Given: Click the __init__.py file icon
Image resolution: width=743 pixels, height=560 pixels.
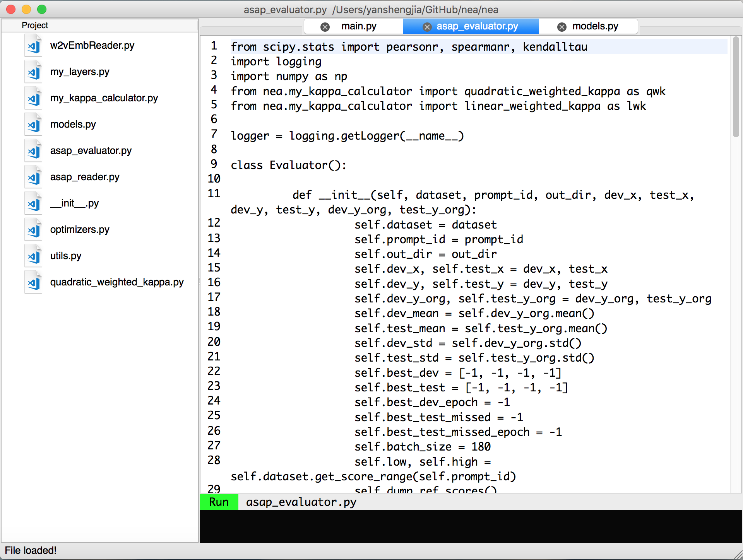Looking at the screenshot, I should [34, 204].
